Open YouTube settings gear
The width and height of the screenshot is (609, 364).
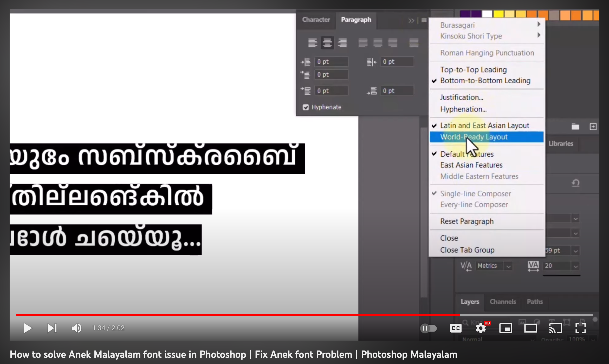481,328
